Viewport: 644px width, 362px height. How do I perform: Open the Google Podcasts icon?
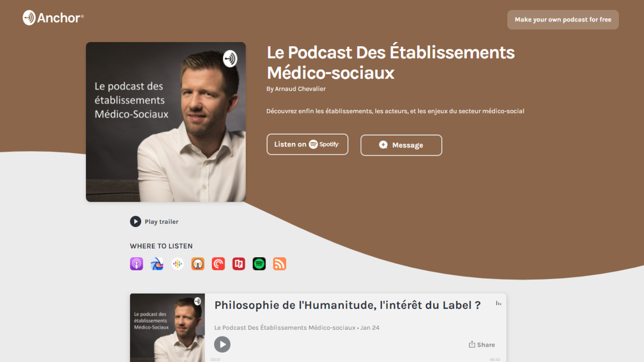click(178, 264)
